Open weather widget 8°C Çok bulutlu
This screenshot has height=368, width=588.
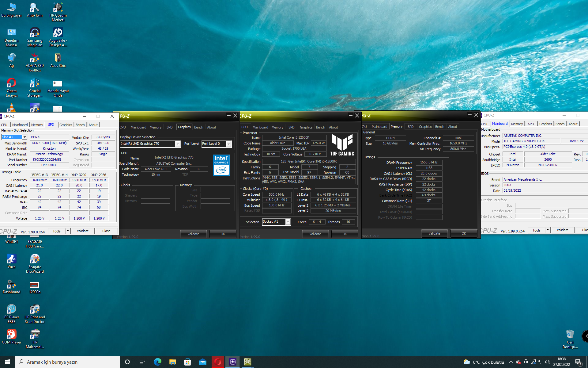[x=484, y=362]
